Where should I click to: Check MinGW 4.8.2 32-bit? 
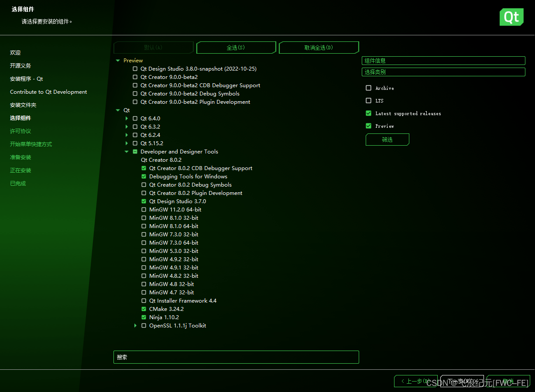pyautogui.click(x=144, y=276)
